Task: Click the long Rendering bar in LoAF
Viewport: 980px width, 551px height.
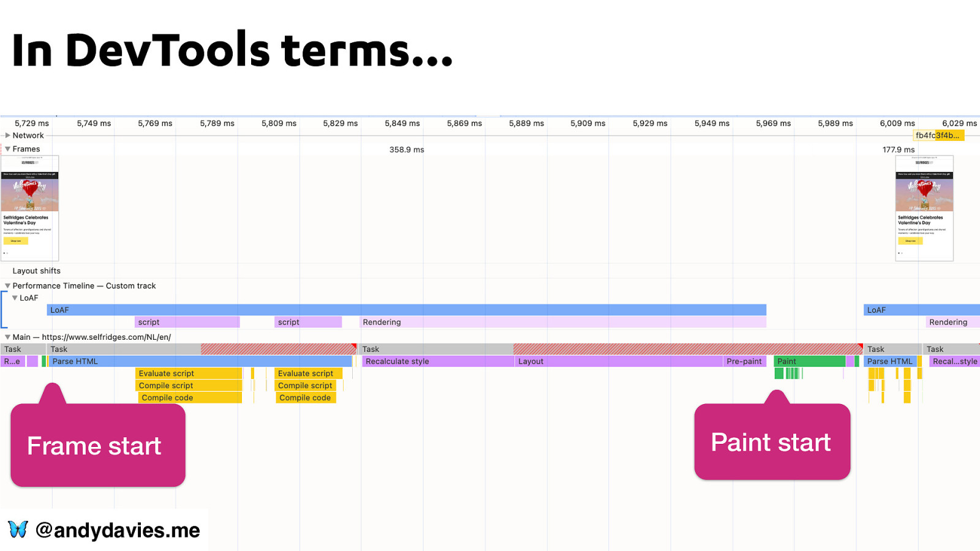Action: tap(563, 323)
